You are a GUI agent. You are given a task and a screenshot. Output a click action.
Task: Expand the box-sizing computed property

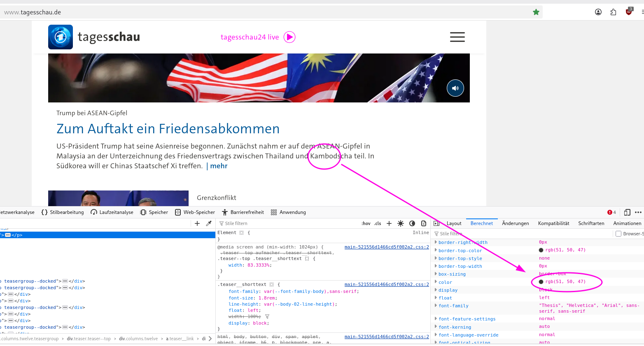(x=436, y=274)
